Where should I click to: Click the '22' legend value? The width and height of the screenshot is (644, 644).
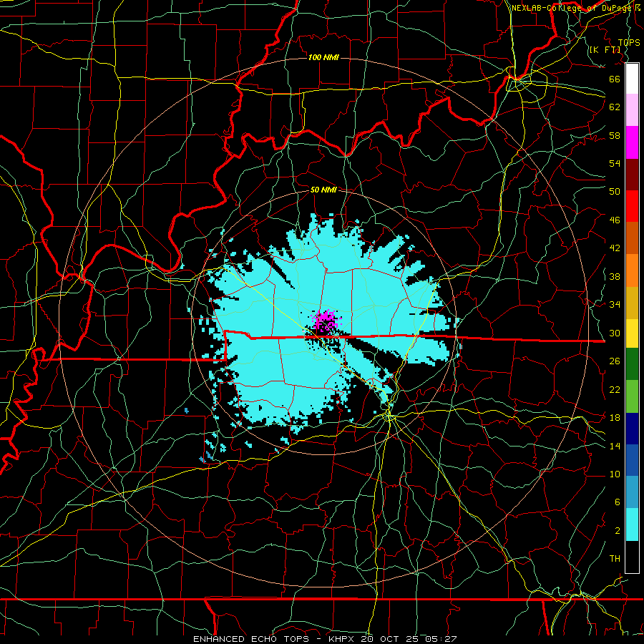pos(615,389)
